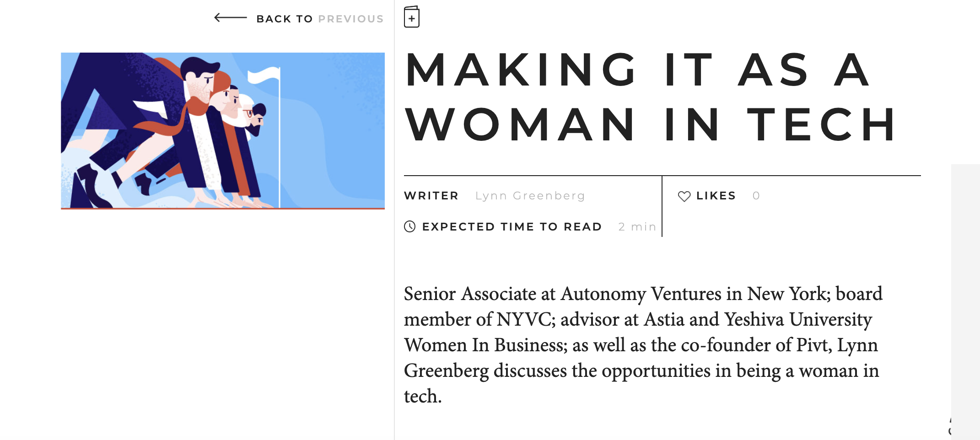Viewport: 980px width, 440px height.
Task: Click the word 'Pivt' in the intro paragraph
Action: [x=813, y=345]
